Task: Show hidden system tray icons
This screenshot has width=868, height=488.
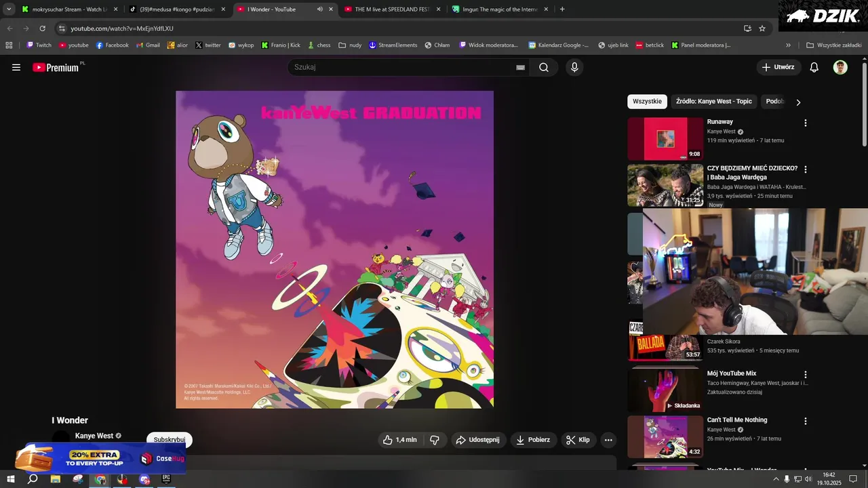Action: [776, 479]
